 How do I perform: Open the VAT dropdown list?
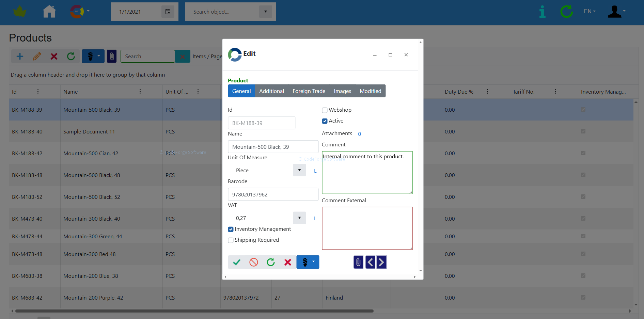point(299,218)
